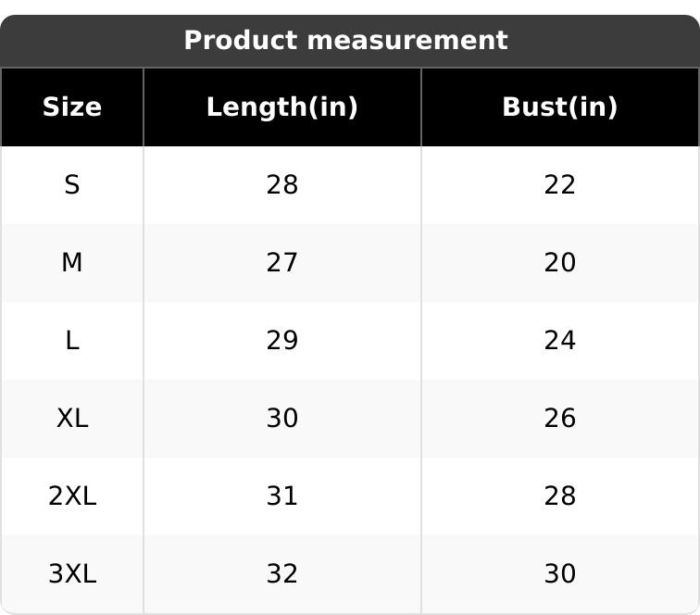Click the Bust(in) column header
700x615 pixels.
559,107
